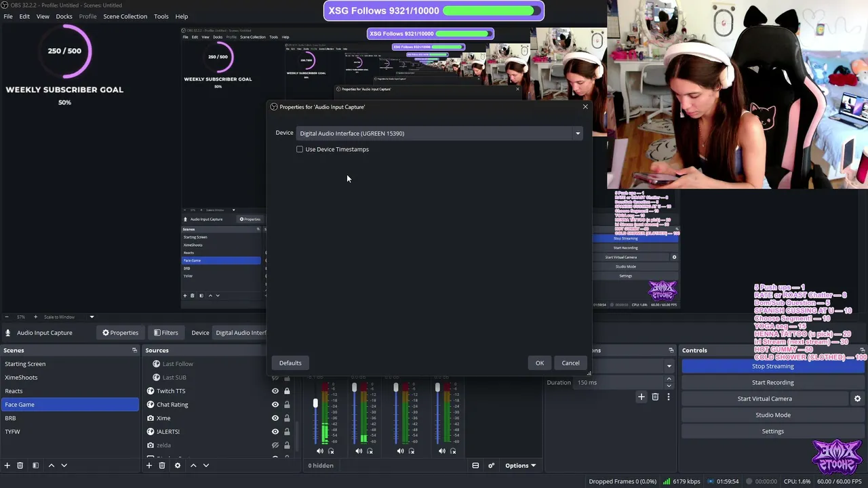Open the mixer Options dropdown

[x=520, y=466]
